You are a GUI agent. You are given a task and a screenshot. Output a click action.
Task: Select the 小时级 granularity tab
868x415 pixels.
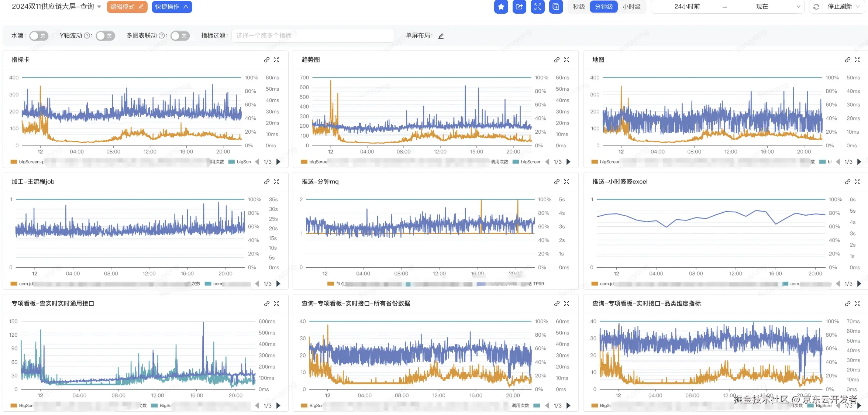631,7
